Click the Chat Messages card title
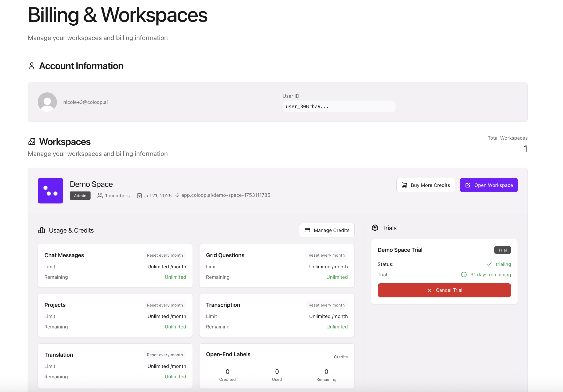Screen dimensions: 563x392 pyautogui.click(x=64, y=255)
